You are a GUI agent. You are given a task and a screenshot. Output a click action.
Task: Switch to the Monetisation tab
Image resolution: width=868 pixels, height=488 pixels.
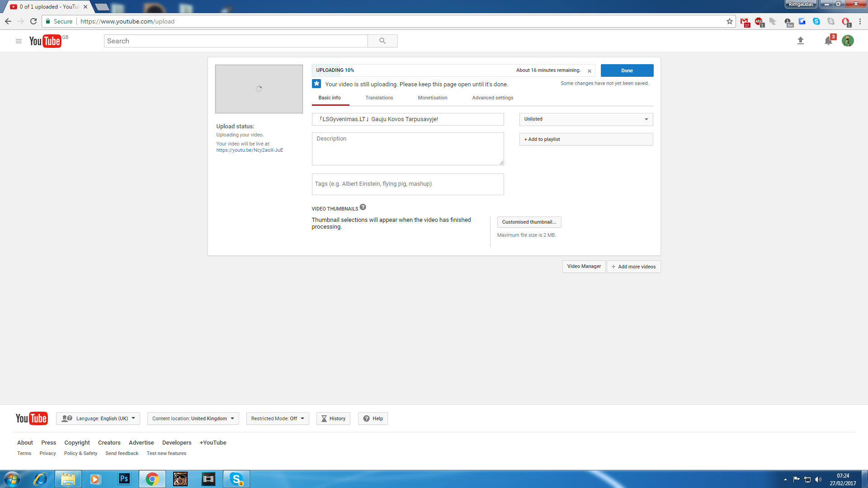pyautogui.click(x=432, y=98)
